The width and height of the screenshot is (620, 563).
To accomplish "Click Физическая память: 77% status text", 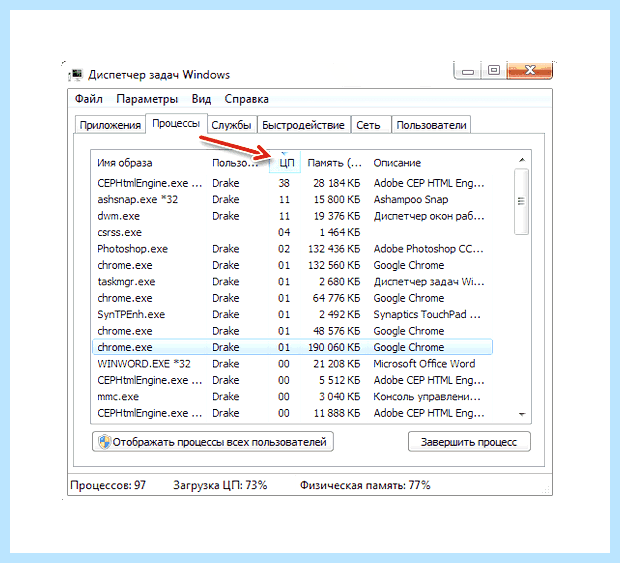I will point(365,485).
